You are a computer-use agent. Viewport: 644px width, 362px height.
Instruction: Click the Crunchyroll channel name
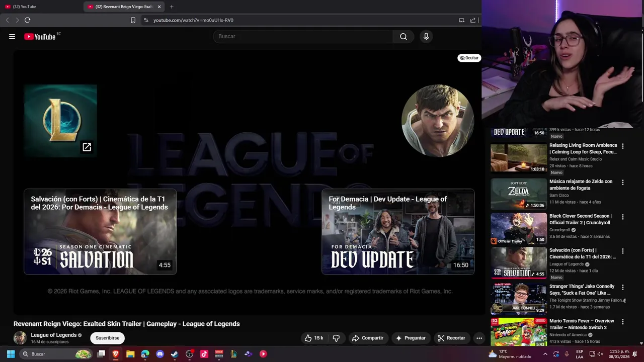tap(559, 230)
